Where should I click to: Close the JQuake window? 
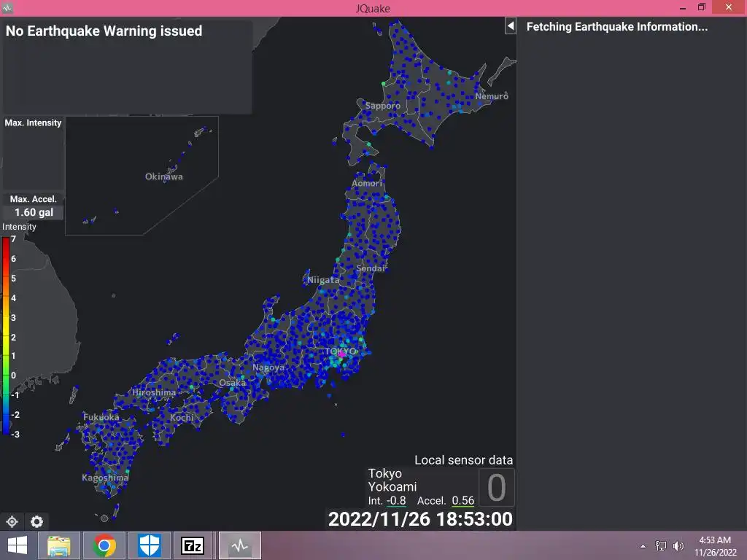(729, 7)
